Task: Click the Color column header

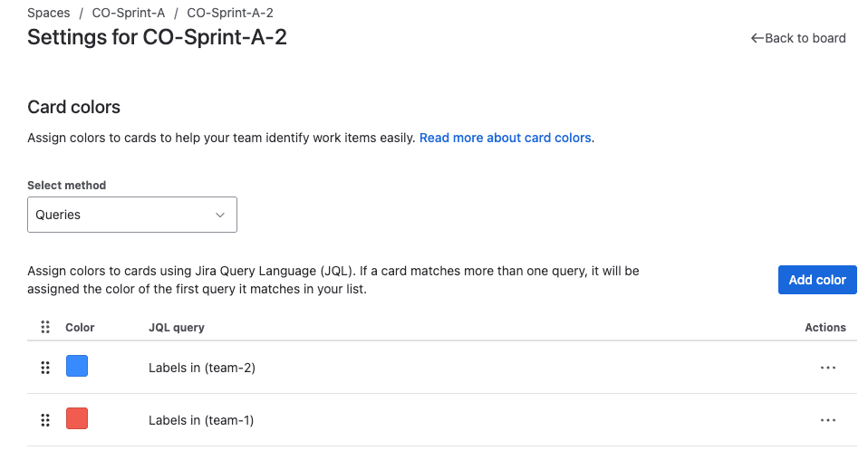Action: tap(80, 327)
